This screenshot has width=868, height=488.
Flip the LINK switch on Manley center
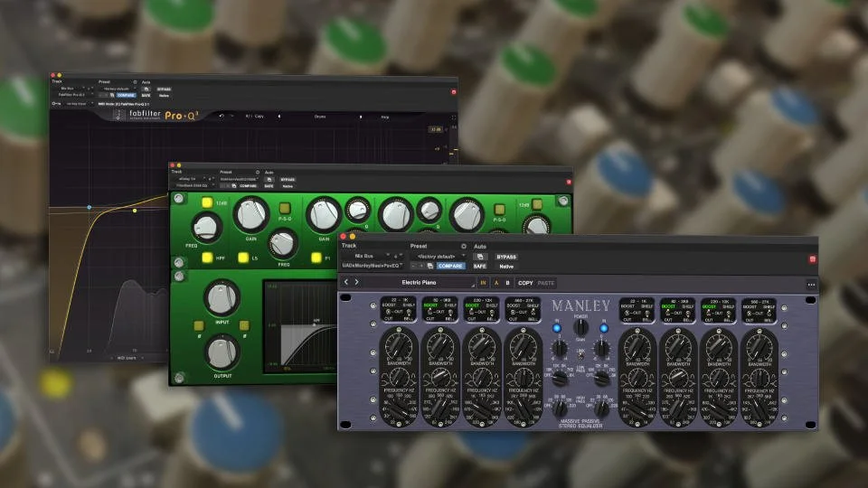tap(580, 357)
